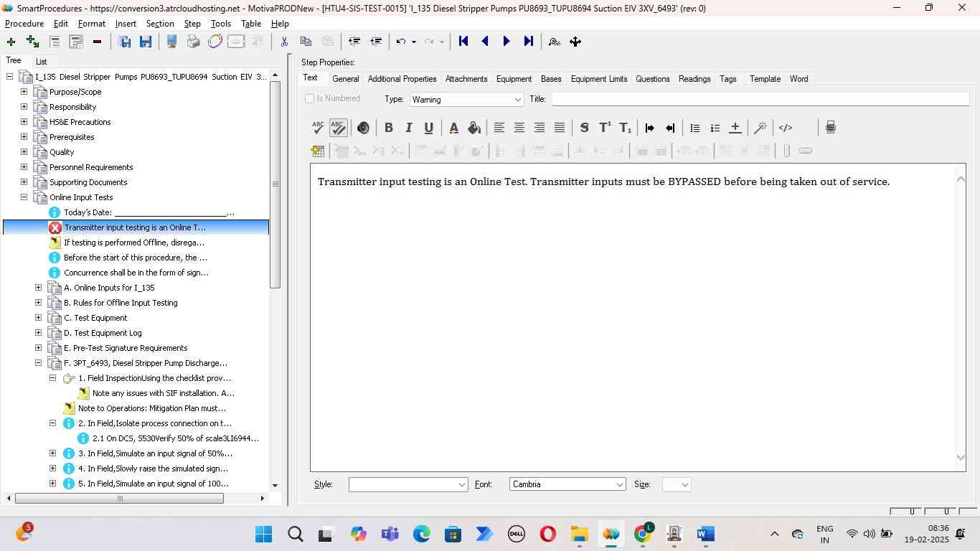Switch to the General tab
The image size is (980, 551).
point(345,79)
